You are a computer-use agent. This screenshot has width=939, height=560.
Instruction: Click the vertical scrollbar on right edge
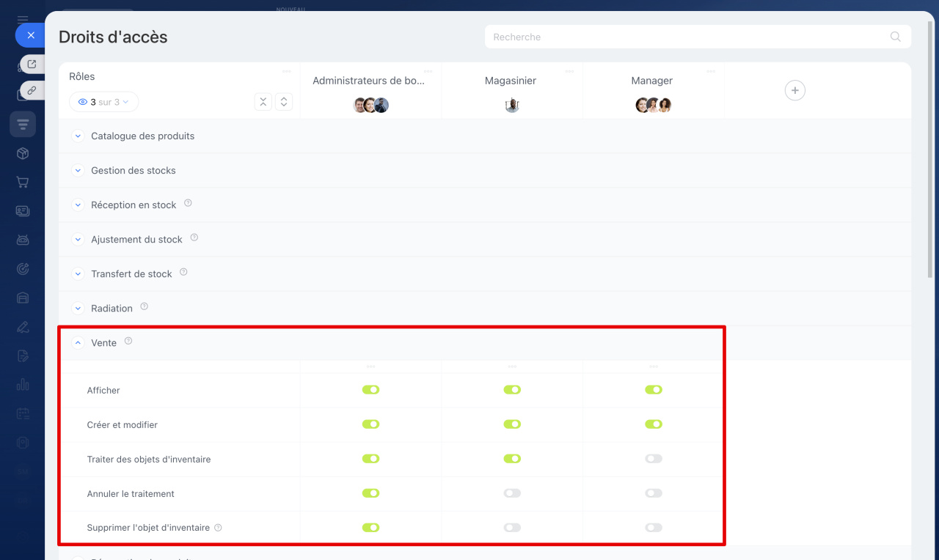[931, 150]
